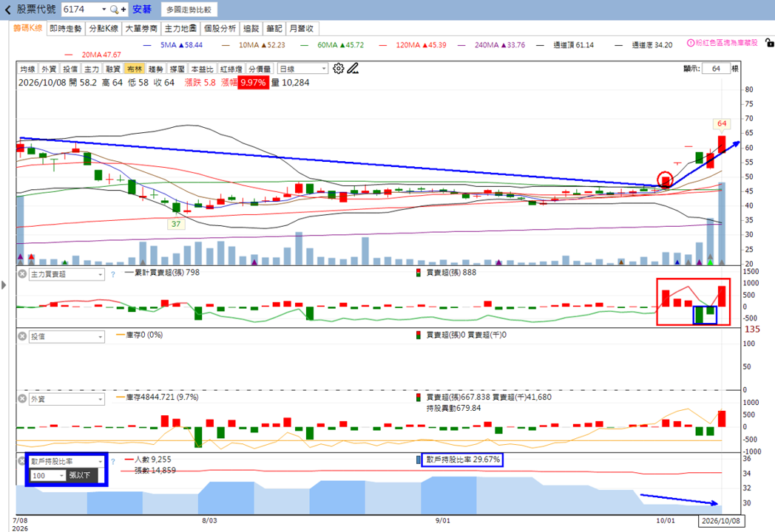Click the magnifier search icon next to 6174

pyautogui.click(x=114, y=10)
